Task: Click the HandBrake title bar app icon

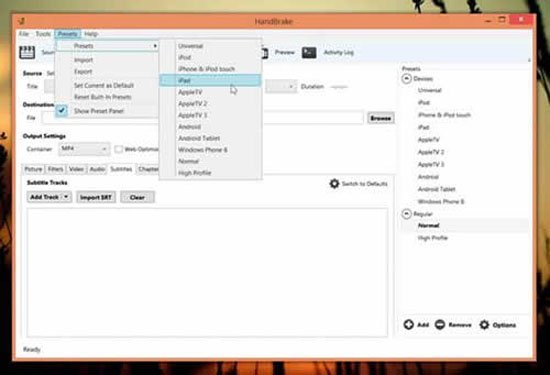Action: point(22,21)
